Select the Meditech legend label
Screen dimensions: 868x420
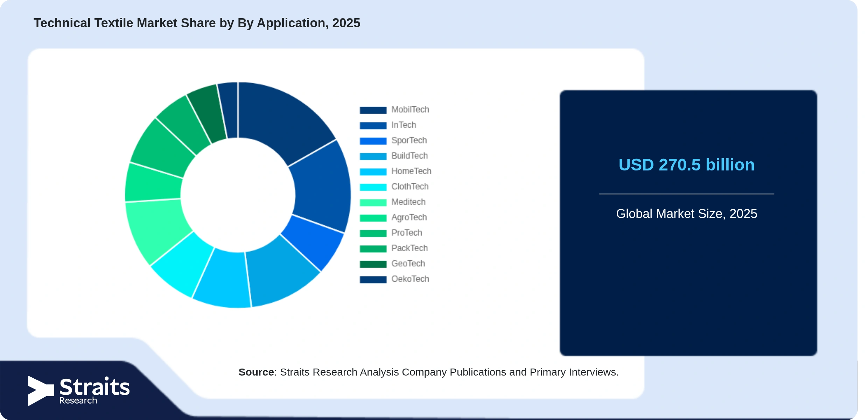pos(408,202)
